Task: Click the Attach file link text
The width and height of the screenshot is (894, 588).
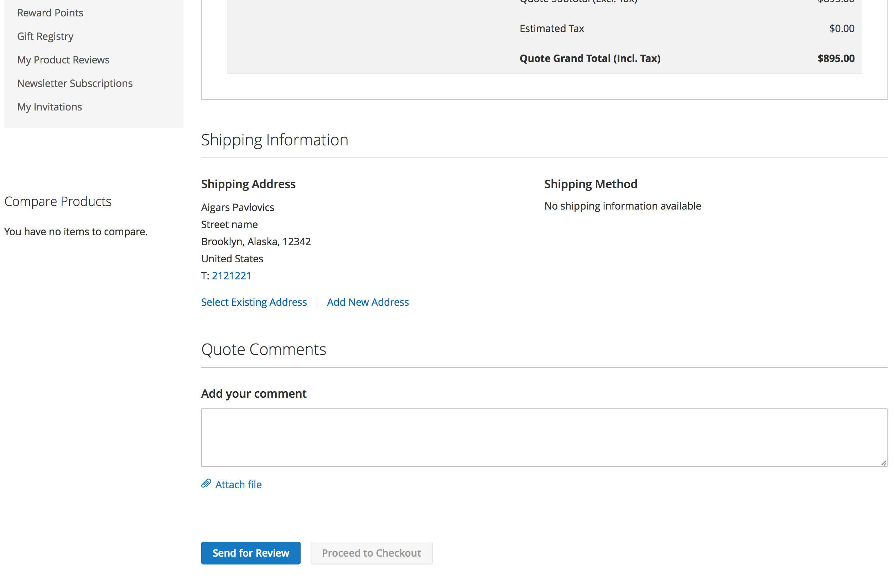Action: click(x=238, y=485)
